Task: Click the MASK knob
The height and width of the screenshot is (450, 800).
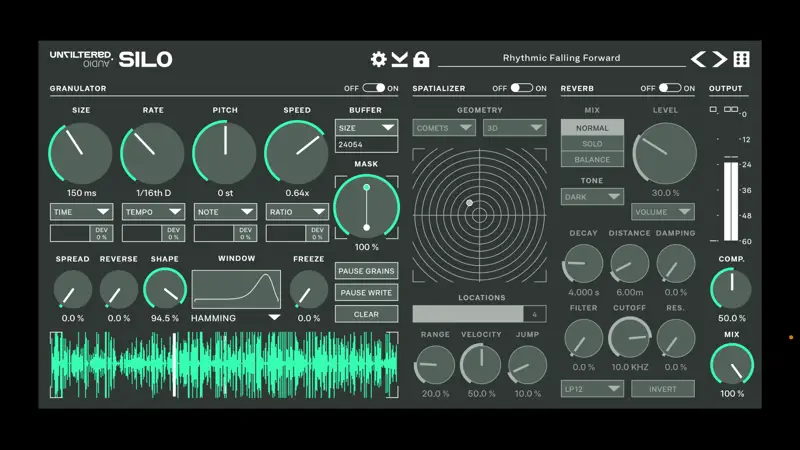Action: pos(366,207)
